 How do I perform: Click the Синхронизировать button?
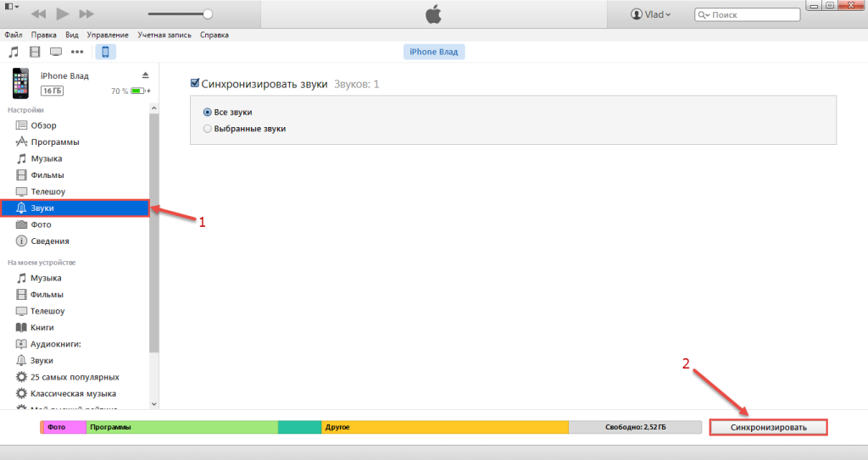click(x=768, y=427)
